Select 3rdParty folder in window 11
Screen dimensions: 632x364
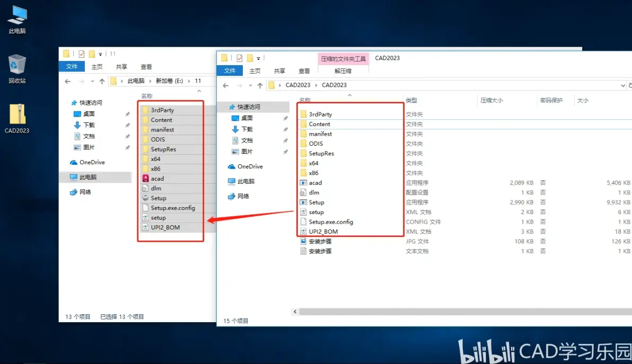tap(162, 110)
